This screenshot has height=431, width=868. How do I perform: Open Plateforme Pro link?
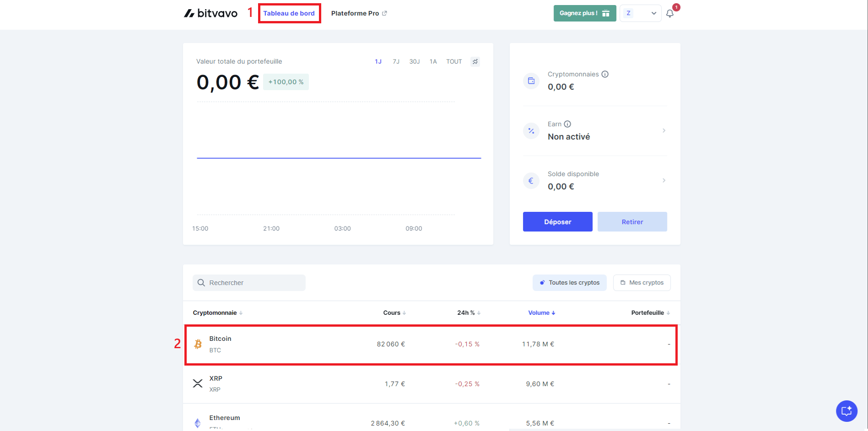(x=359, y=13)
